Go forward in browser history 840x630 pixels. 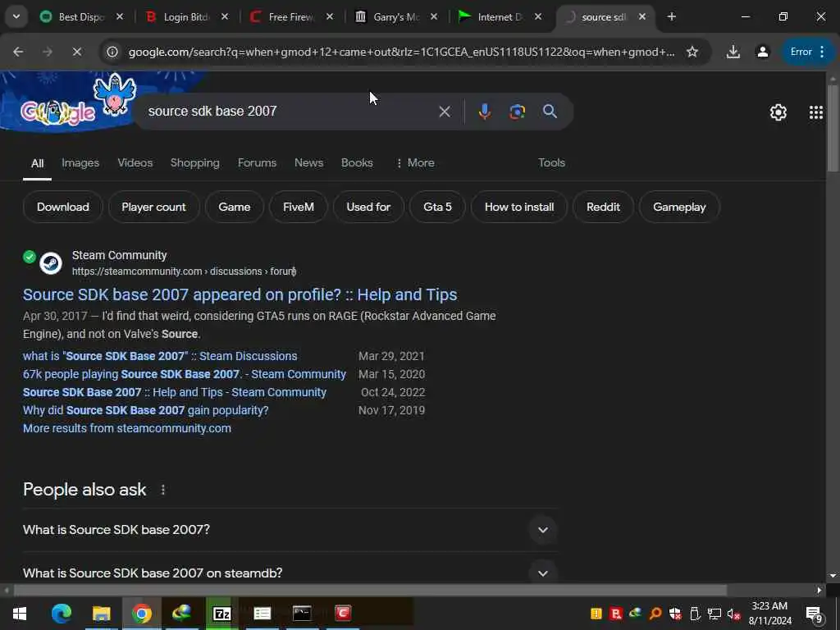click(x=48, y=52)
